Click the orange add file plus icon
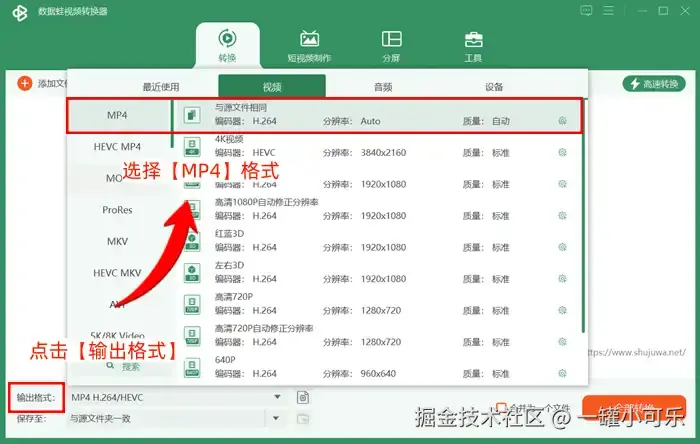This screenshot has width=700, height=444. (x=25, y=83)
